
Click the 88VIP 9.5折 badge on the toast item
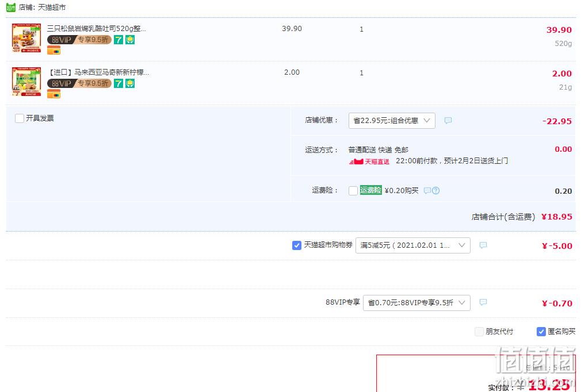point(79,40)
